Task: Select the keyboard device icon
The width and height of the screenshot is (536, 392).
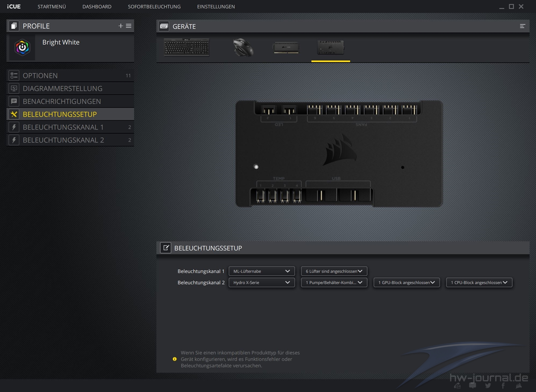Action: coord(187,47)
